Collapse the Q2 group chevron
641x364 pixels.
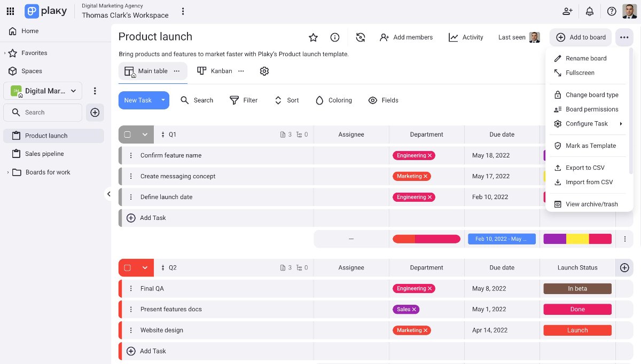point(145,268)
